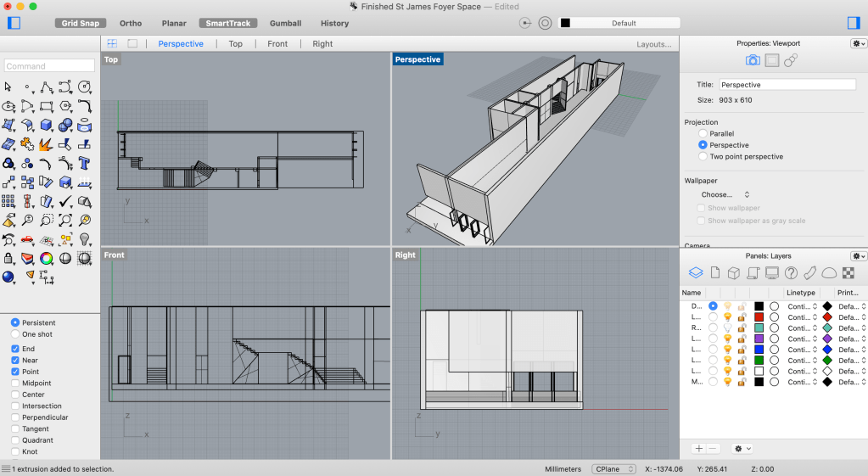
Task: Open the Layers panel gear menu at the bottom
Action: (742, 448)
